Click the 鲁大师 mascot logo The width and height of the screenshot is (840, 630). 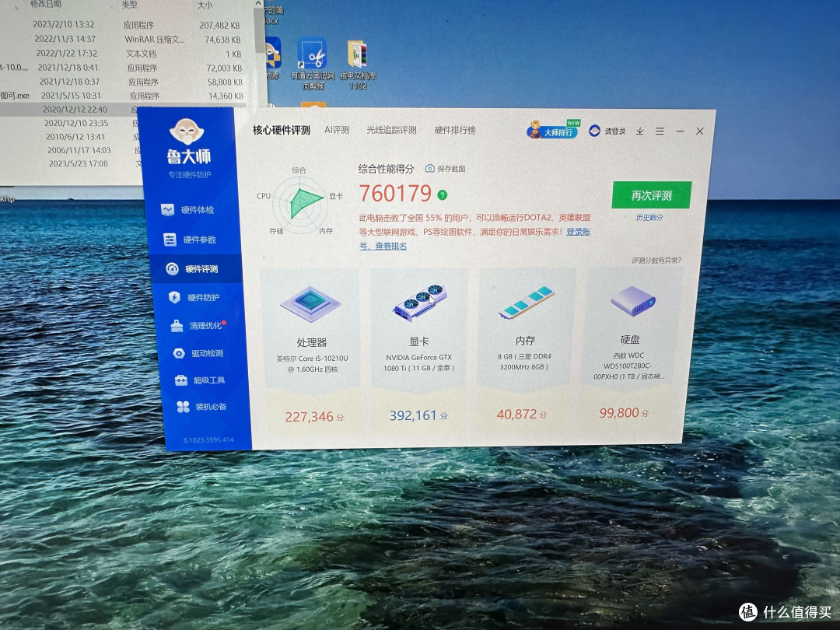pos(187,131)
